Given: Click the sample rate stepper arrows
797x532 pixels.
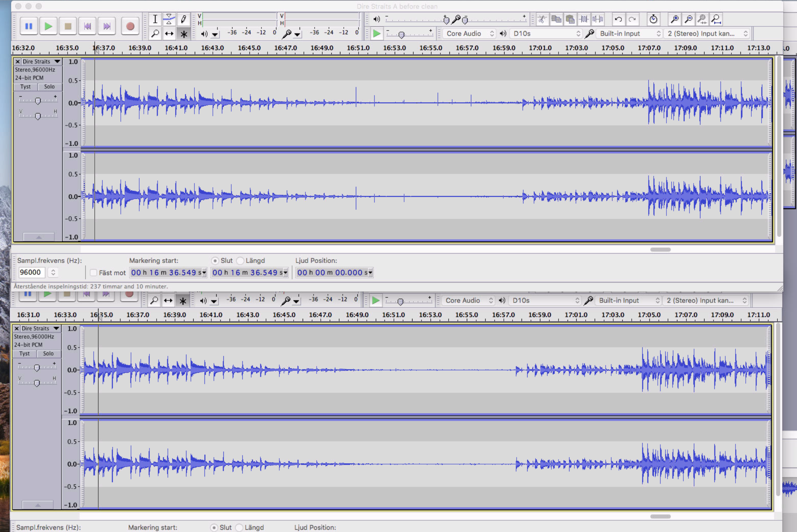Looking at the screenshot, I should (53, 272).
